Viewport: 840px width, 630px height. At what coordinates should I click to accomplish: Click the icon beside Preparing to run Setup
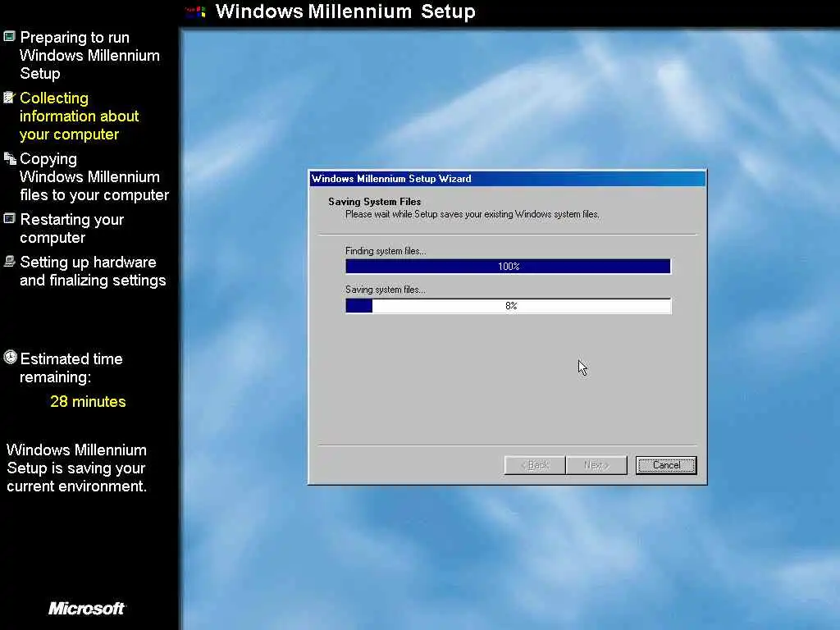click(x=9, y=36)
